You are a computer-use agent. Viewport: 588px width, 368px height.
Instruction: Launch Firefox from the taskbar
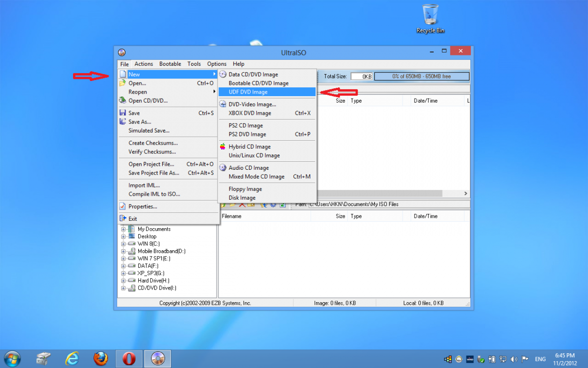tap(100, 358)
